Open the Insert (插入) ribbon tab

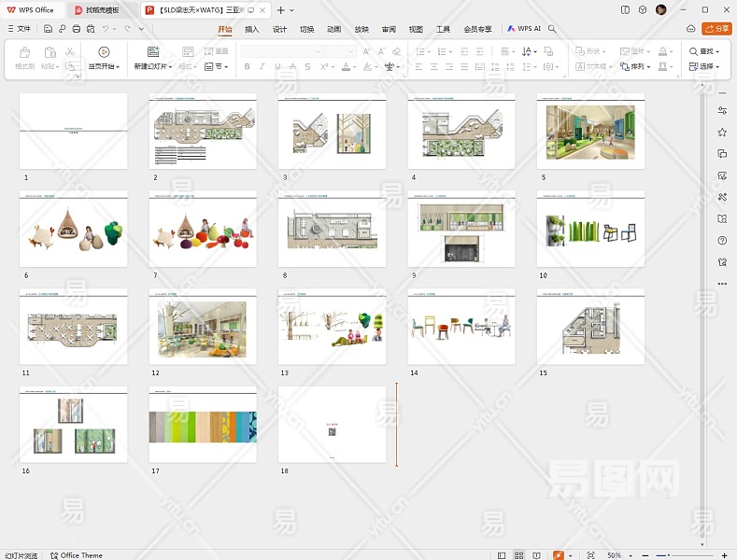coord(252,29)
